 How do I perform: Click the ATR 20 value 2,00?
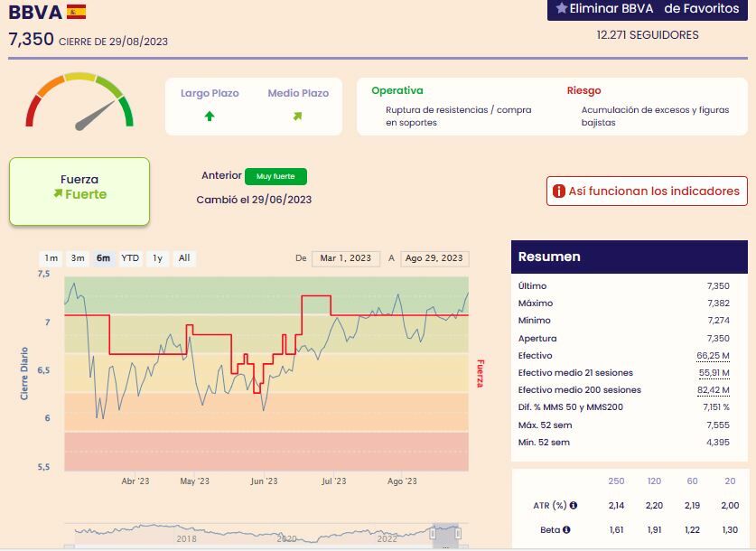pos(730,505)
